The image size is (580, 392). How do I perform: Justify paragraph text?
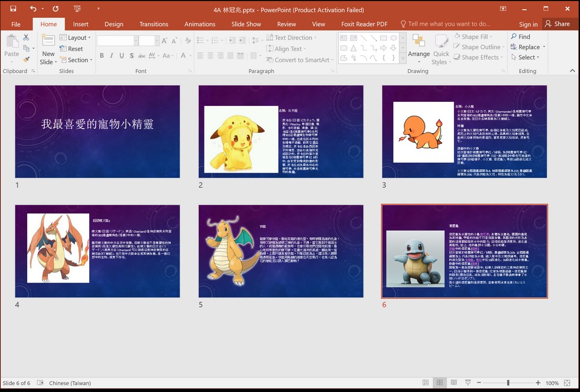[x=230, y=56]
